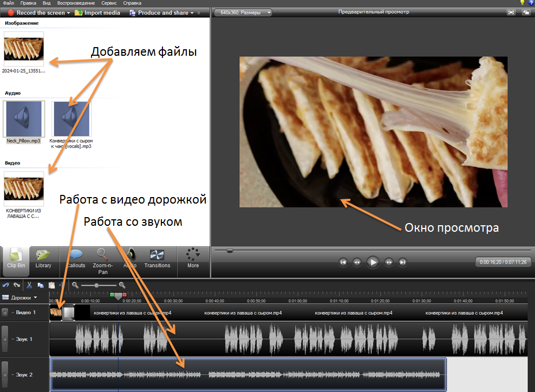Screen dimensions: 535x392
Task: Click the preview seek bar handle
Action: pyautogui.click(x=230, y=251)
